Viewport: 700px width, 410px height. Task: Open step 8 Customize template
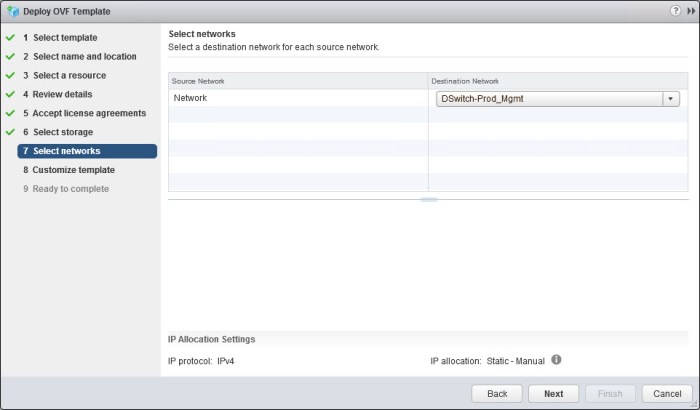(x=74, y=170)
